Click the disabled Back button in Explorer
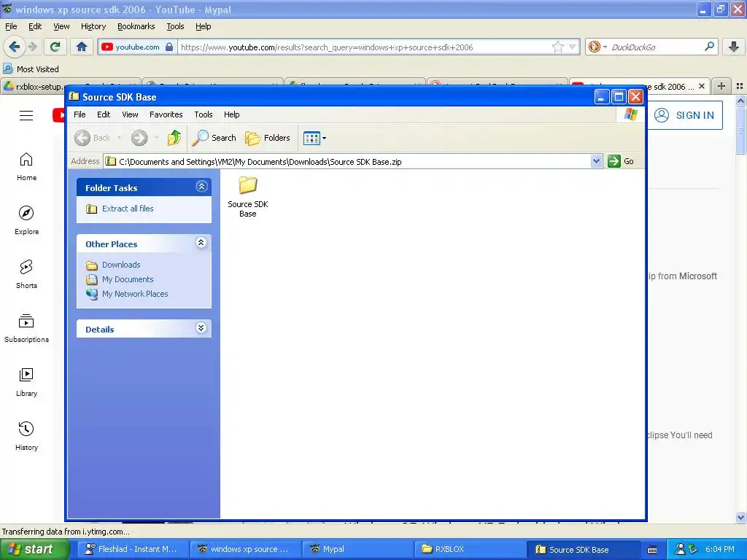 pyautogui.click(x=93, y=138)
